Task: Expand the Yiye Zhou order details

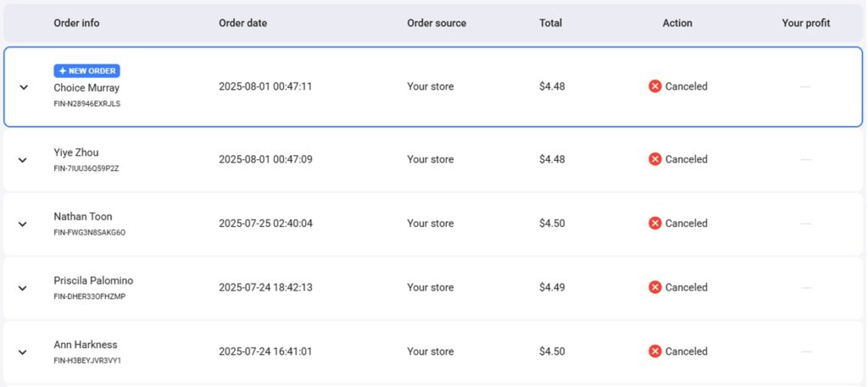Action: click(24, 160)
